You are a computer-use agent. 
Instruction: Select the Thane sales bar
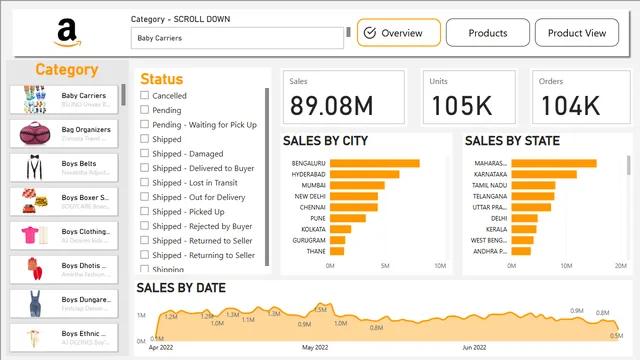(337, 251)
